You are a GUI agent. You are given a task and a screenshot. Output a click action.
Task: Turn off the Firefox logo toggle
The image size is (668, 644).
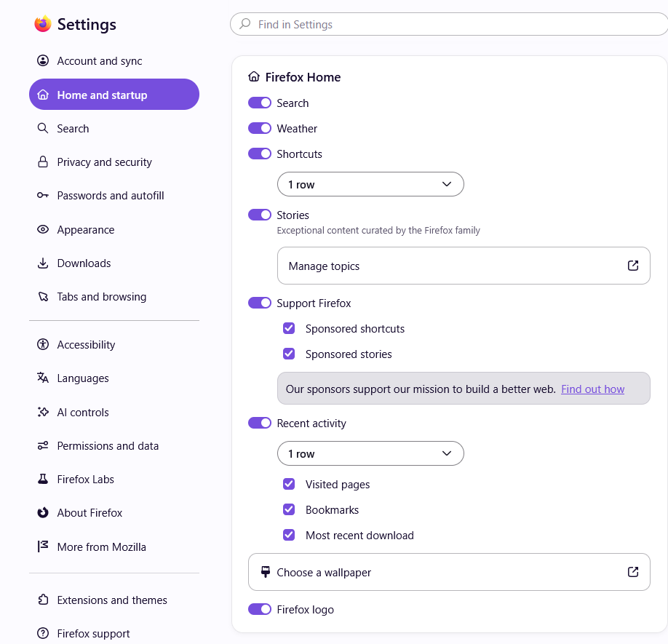(260, 610)
